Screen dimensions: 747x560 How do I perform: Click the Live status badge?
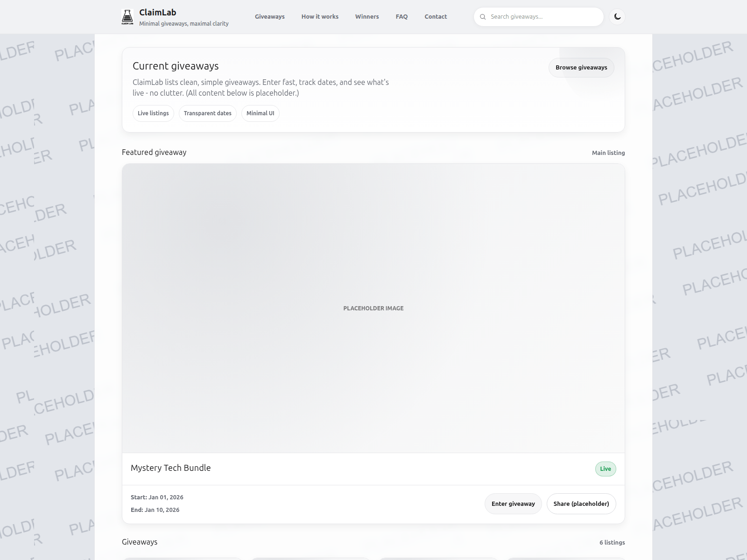pos(605,469)
